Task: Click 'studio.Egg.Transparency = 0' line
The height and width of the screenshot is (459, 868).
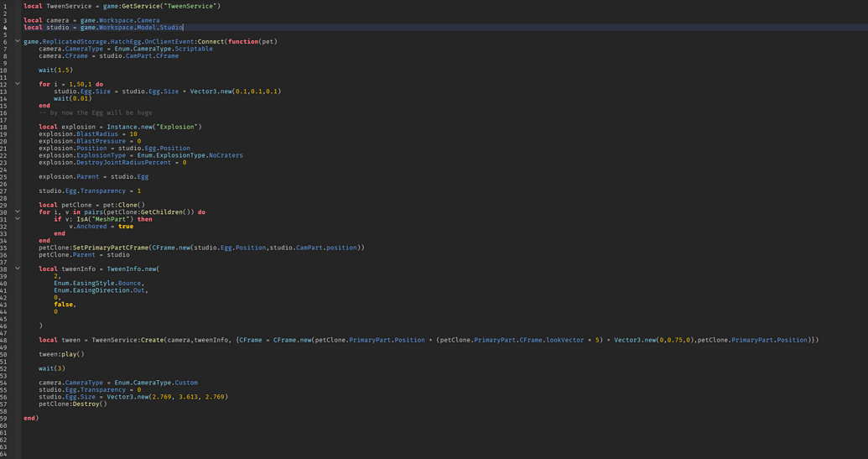Action: coord(90,390)
